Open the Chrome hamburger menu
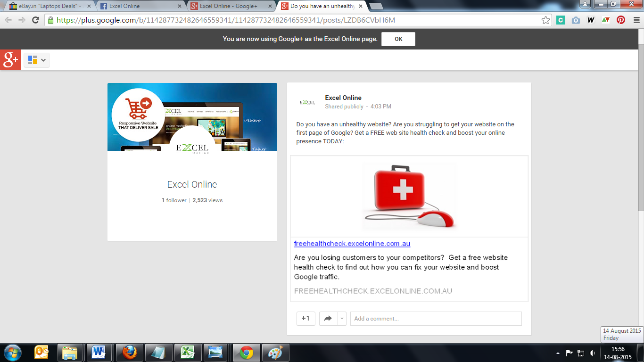Viewport: 644px width, 362px height. pyautogui.click(x=636, y=20)
